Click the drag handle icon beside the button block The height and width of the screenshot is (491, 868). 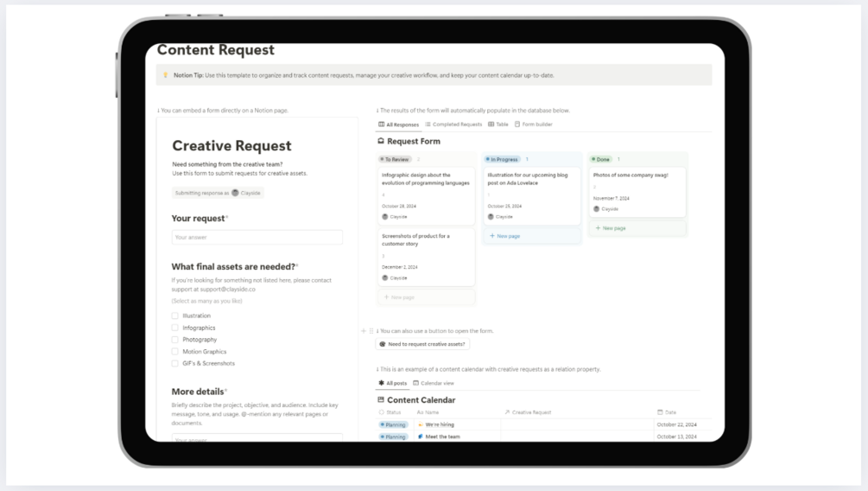tap(371, 331)
